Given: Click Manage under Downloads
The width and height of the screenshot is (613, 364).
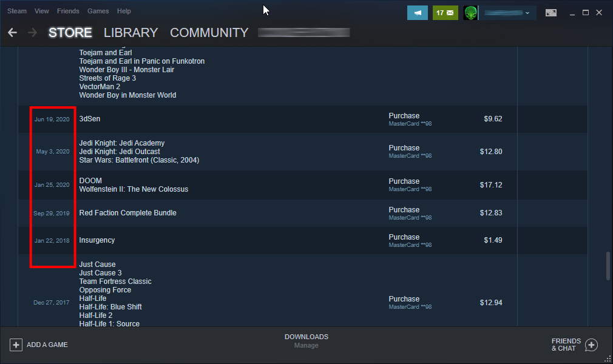Looking at the screenshot, I should coord(306,345).
